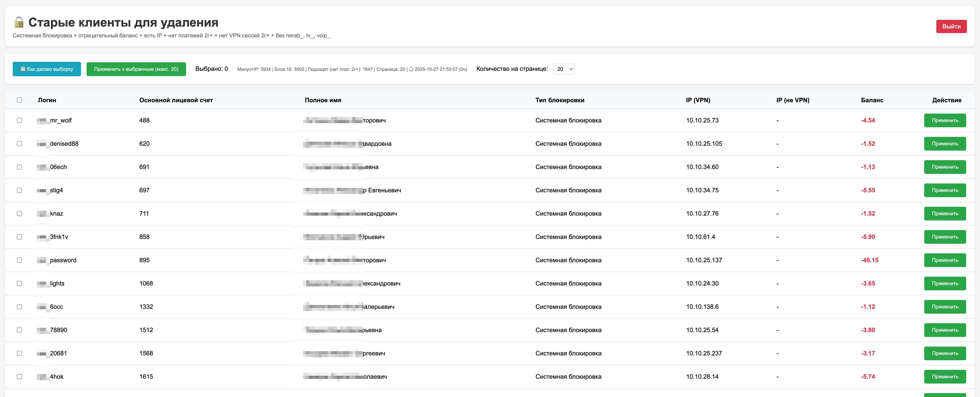Viewport: 980px width, 397px height.
Task: Click the Действие column header
Action: pyautogui.click(x=947, y=100)
